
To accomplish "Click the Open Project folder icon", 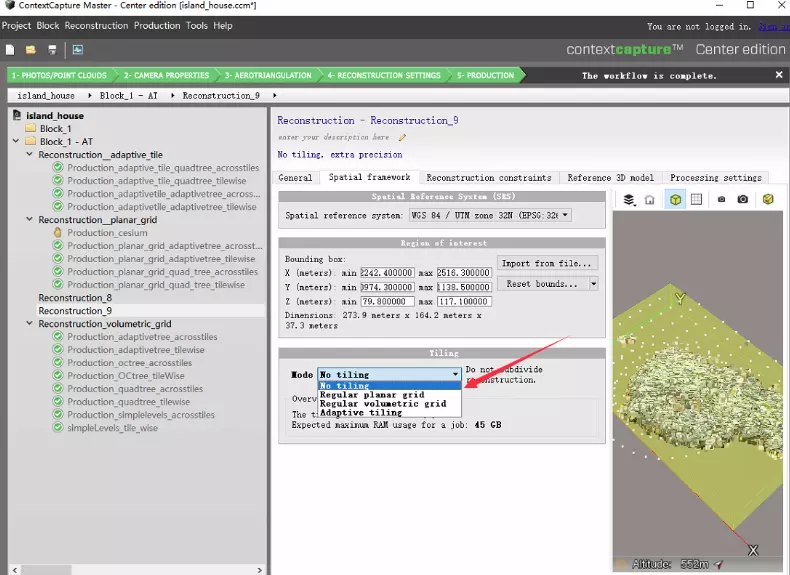I will click(x=31, y=49).
